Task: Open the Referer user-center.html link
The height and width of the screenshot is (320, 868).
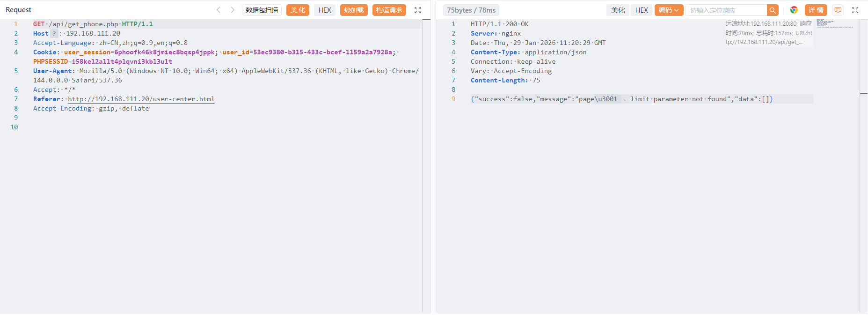Action: pos(141,99)
